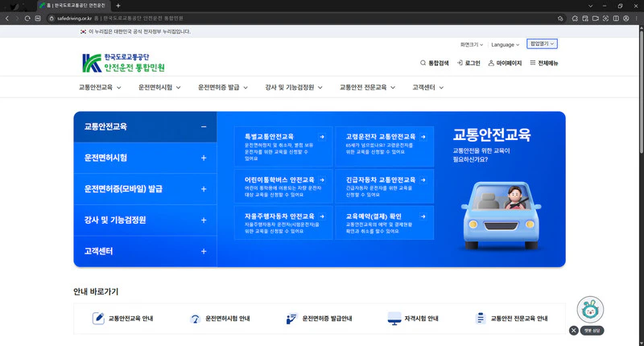Click the hamburger icon beside 전체메뉴
This screenshot has width=644, height=346.
pos(533,63)
